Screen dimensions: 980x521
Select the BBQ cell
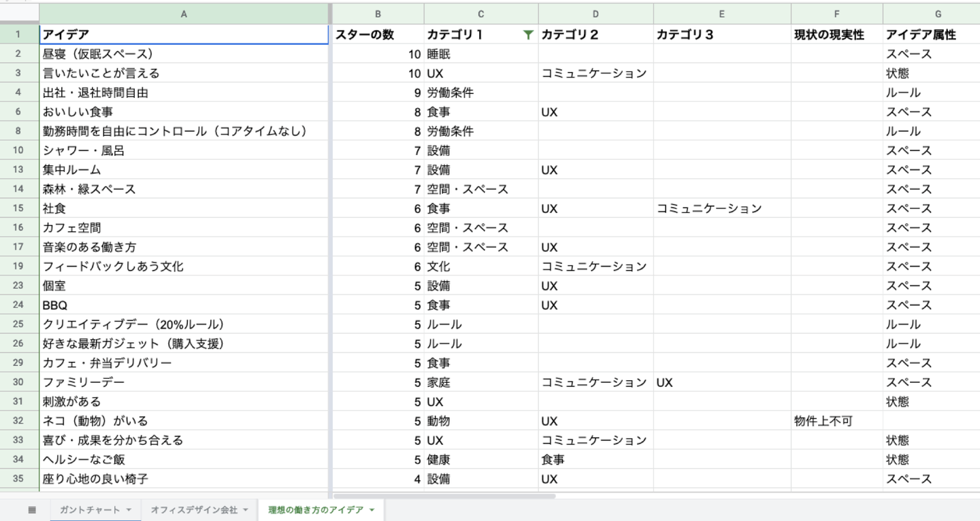pos(184,305)
